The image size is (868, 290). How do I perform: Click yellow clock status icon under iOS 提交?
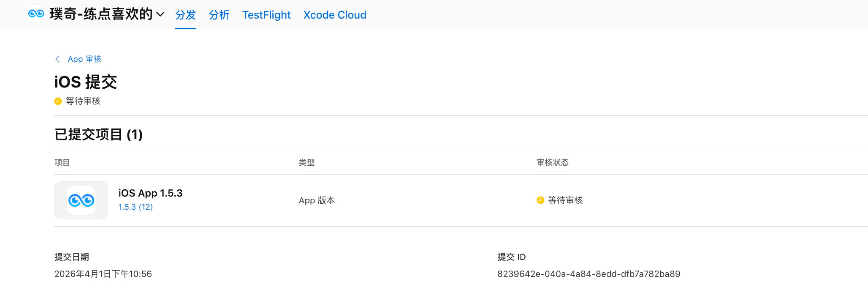point(58,101)
